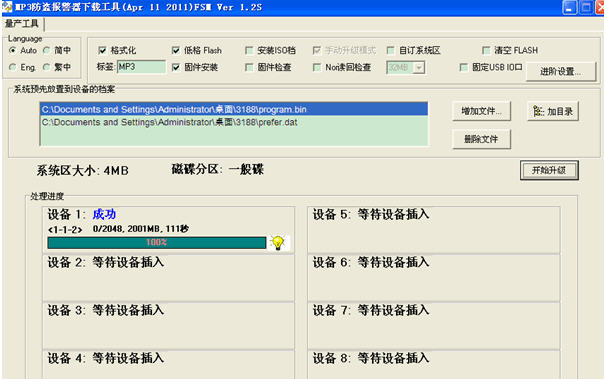The height and width of the screenshot is (379, 604).
Task: Click the MP3 label input field
Action: [x=141, y=67]
